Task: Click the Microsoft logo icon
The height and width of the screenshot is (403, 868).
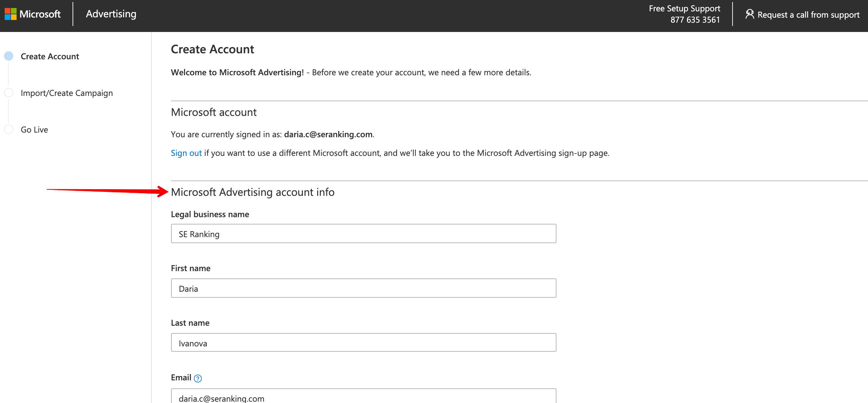Action: point(10,14)
